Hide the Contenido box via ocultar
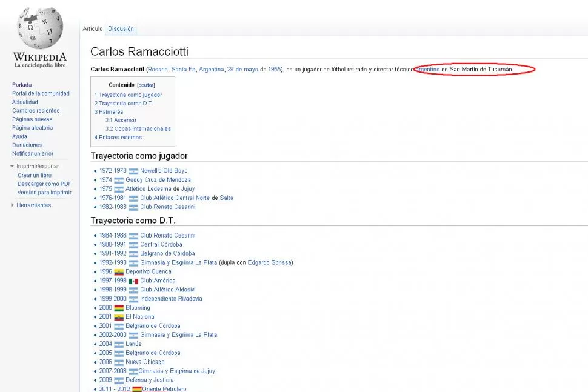Screen dimensions: 588x392 146,85
